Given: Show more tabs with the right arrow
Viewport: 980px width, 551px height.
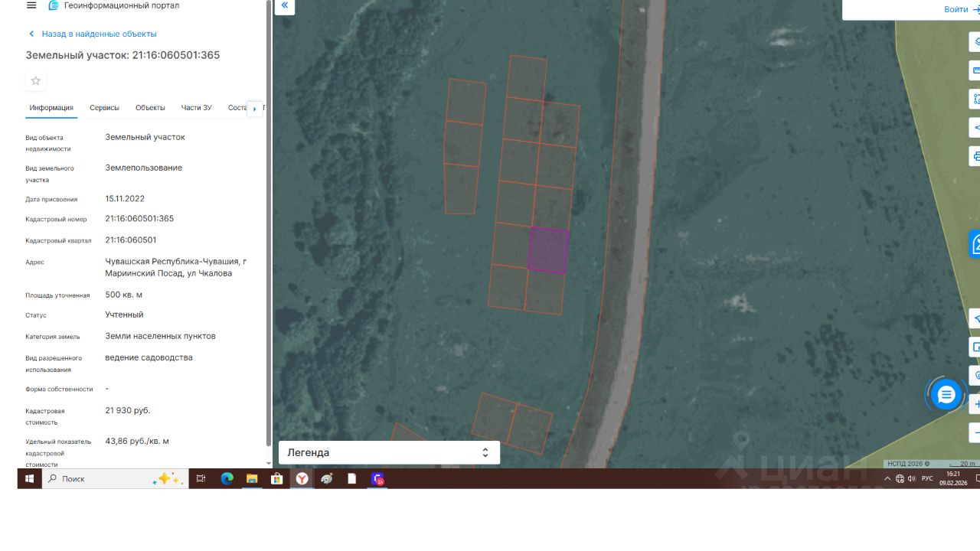Looking at the screenshot, I should pyautogui.click(x=255, y=109).
